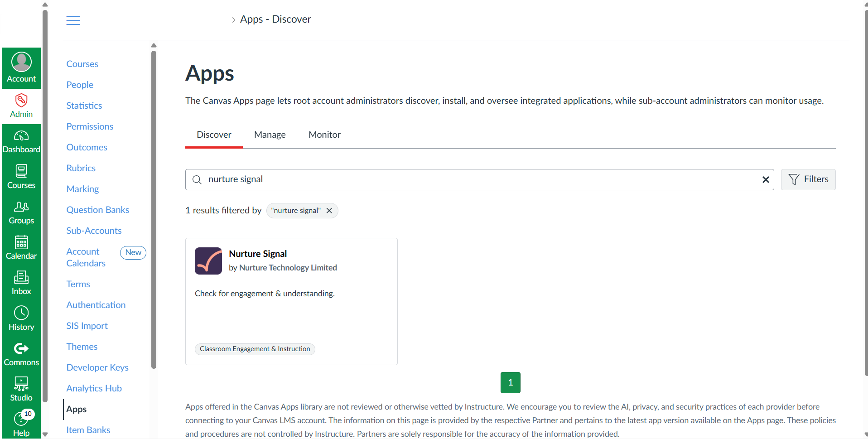
Task: Click the 'by Nurture Technology Limited' text
Action: coord(283,268)
